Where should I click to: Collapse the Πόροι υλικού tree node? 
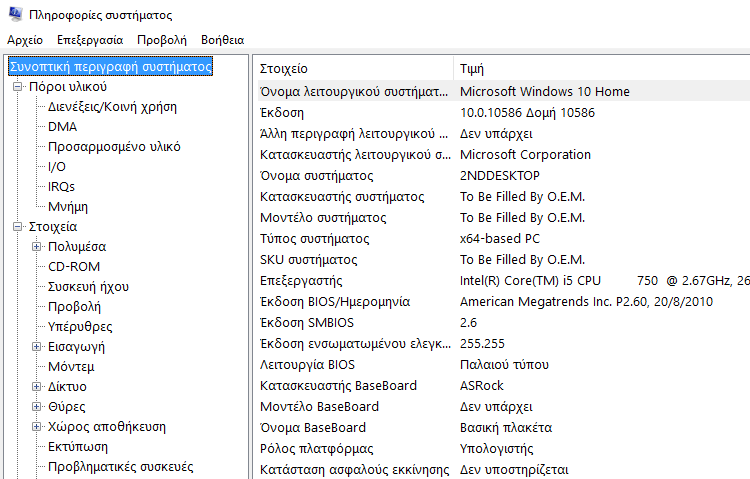(x=17, y=87)
